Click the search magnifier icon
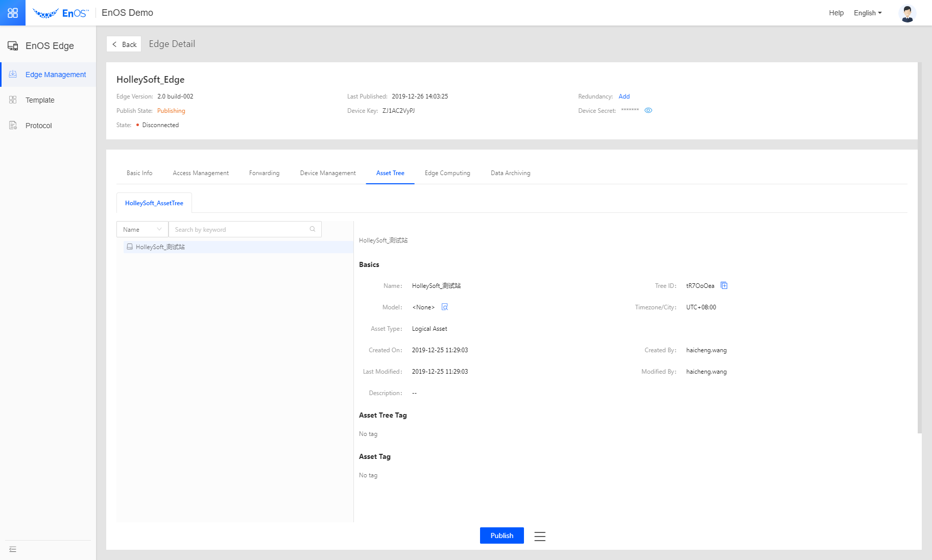The width and height of the screenshot is (932, 560). coord(313,229)
